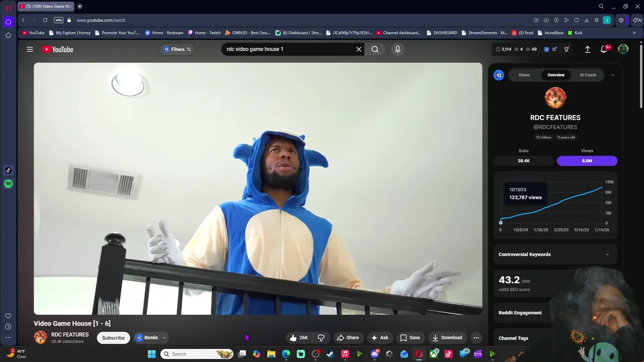Image resolution: width=644 pixels, height=362 pixels.
Task: Clear the search box with the X
Action: tap(359, 49)
